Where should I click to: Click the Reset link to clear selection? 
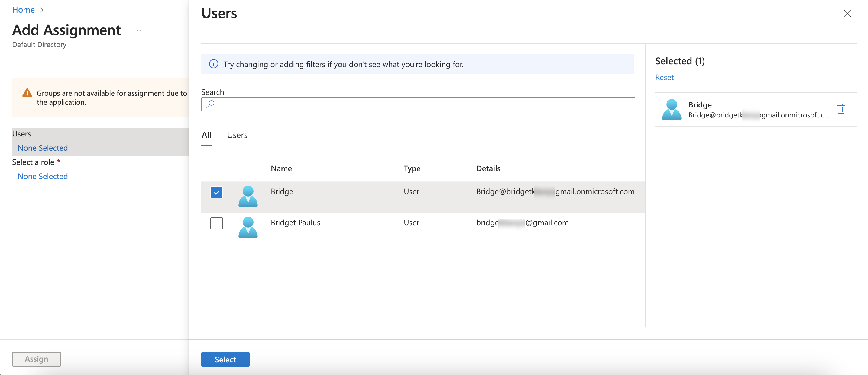(x=664, y=76)
